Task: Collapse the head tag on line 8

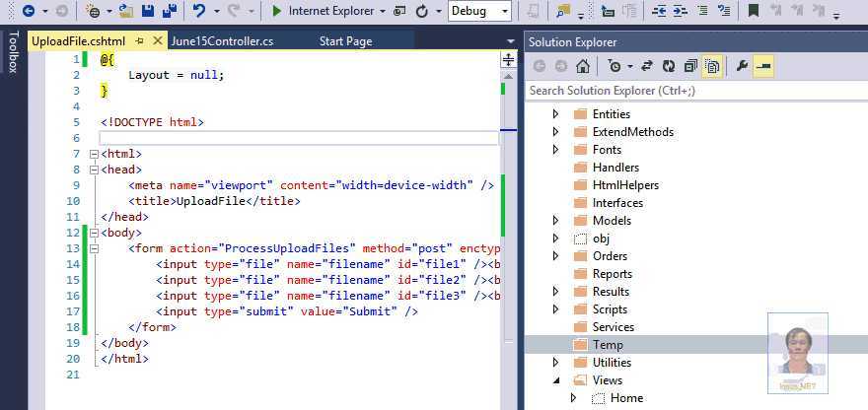Action: [x=94, y=170]
